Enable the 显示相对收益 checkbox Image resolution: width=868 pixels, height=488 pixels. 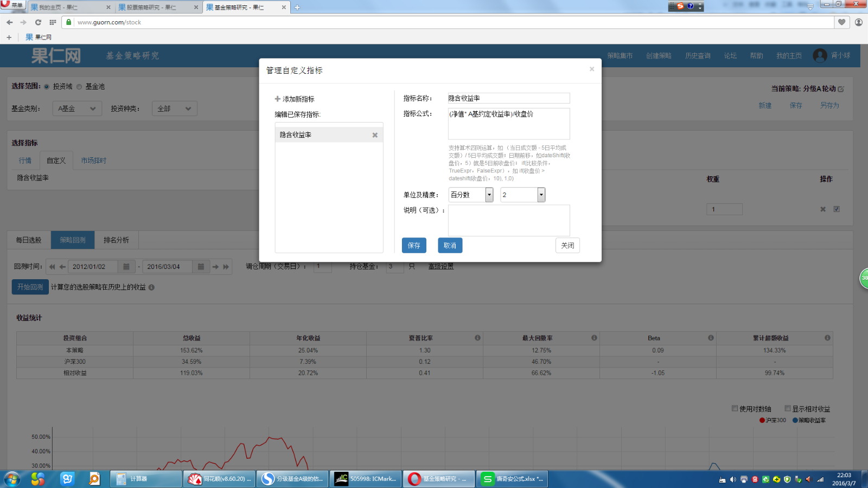(x=788, y=408)
